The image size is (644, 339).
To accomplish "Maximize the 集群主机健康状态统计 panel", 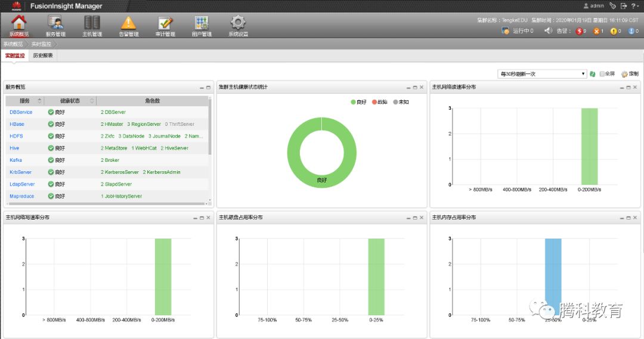I will (x=415, y=88).
